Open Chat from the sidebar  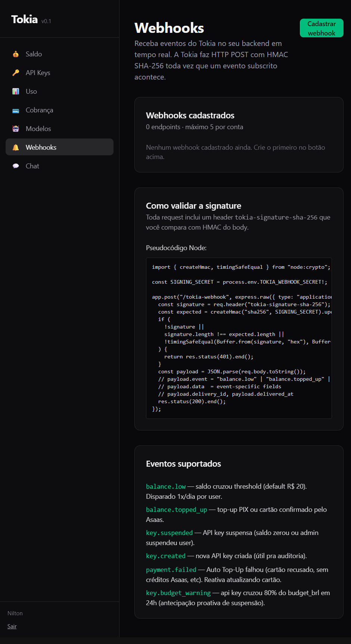coord(59,166)
